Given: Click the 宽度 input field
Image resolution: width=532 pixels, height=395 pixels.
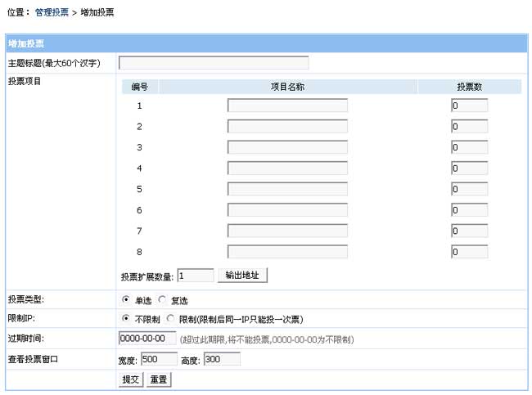Looking at the screenshot, I should [x=159, y=359].
